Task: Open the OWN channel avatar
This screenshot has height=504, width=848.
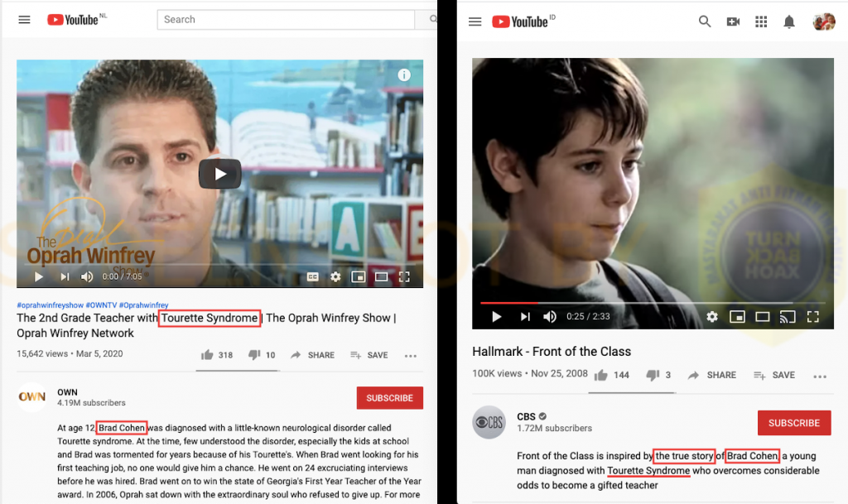Action: click(32, 397)
